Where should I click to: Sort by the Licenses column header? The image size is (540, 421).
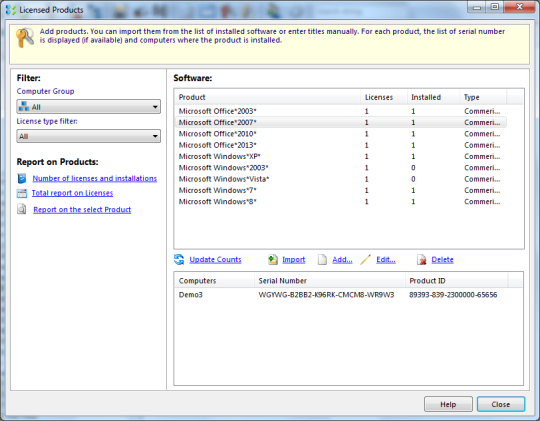point(384,97)
